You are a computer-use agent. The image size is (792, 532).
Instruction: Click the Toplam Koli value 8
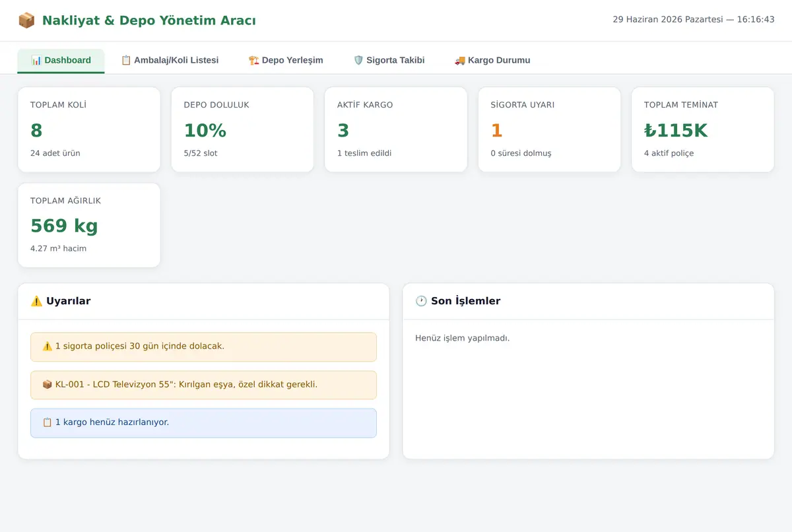pyautogui.click(x=36, y=131)
